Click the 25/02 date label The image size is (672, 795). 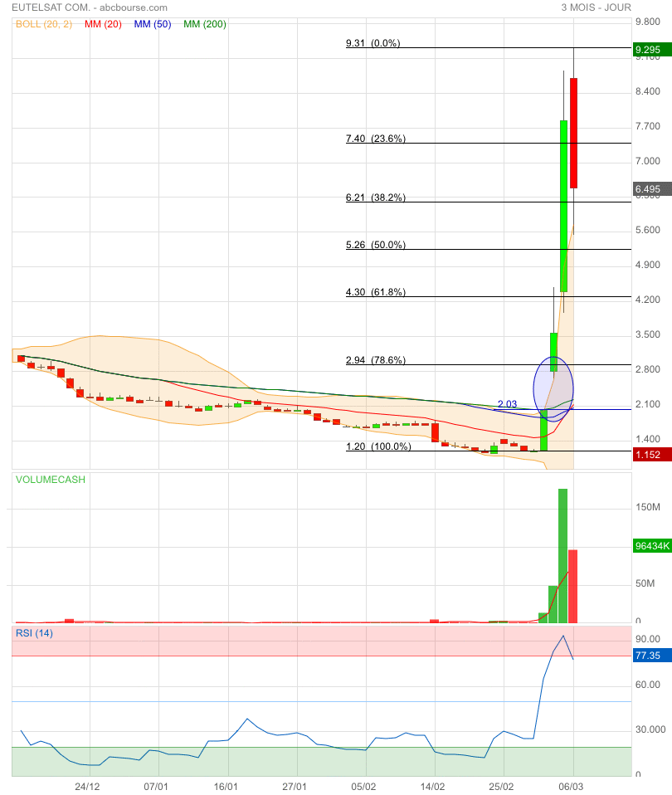click(501, 787)
